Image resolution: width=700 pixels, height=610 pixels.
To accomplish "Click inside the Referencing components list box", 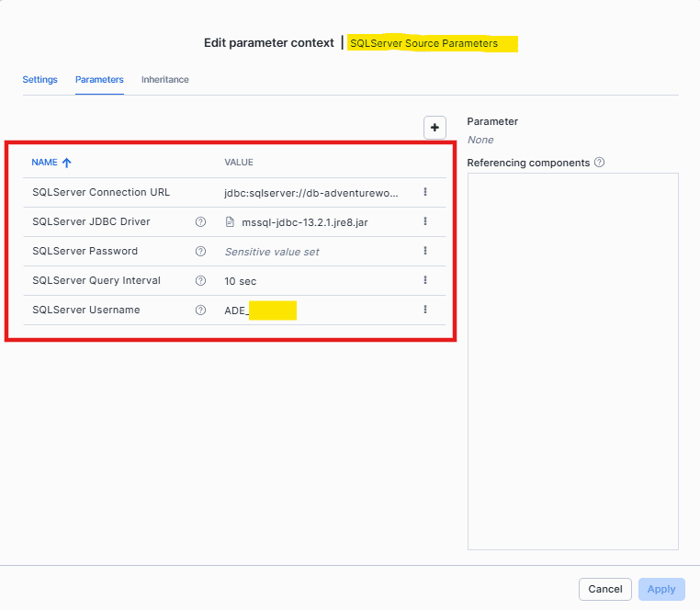I will [572, 361].
